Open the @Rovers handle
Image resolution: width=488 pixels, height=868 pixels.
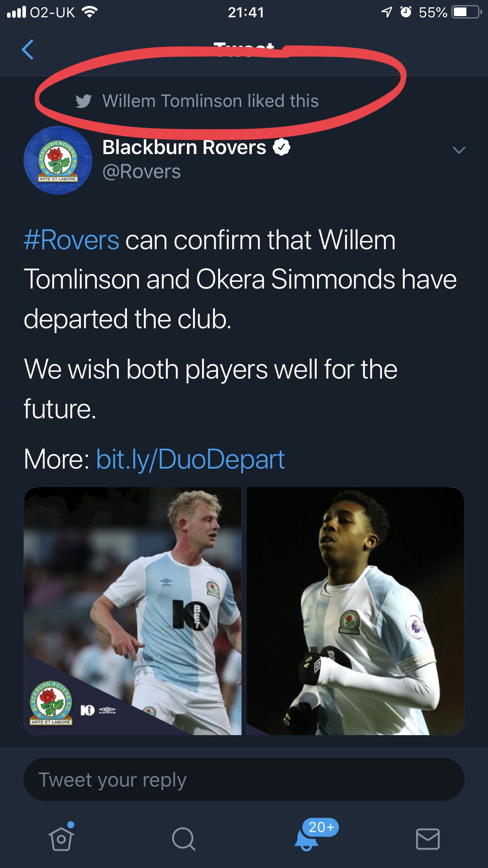(x=141, y=172)
